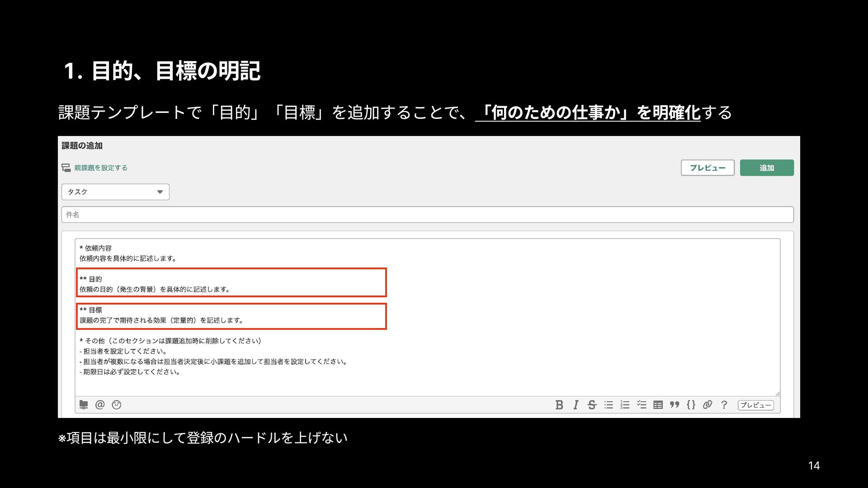Insert a numbered list
This screenshot has width=868, height=488.
pyautogui.click(x=625, y=405)
